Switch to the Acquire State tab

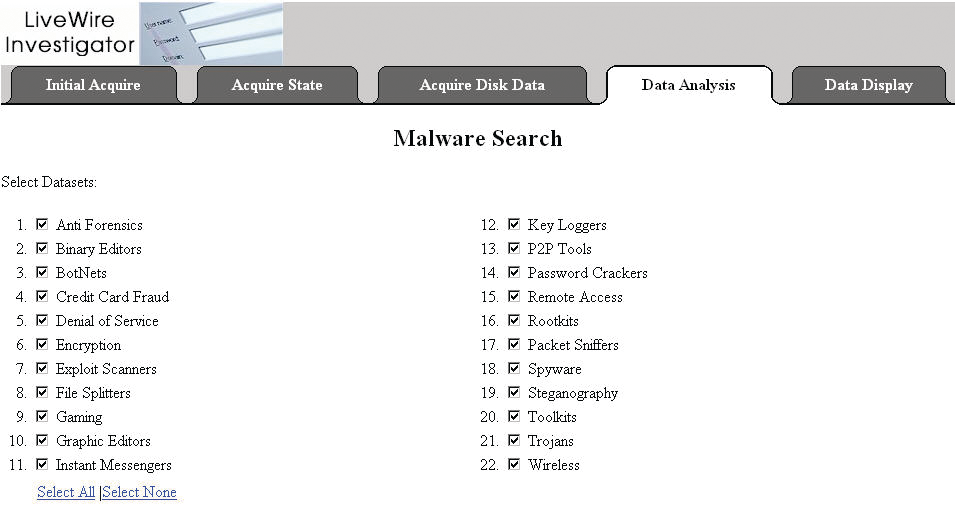point(277,85)
